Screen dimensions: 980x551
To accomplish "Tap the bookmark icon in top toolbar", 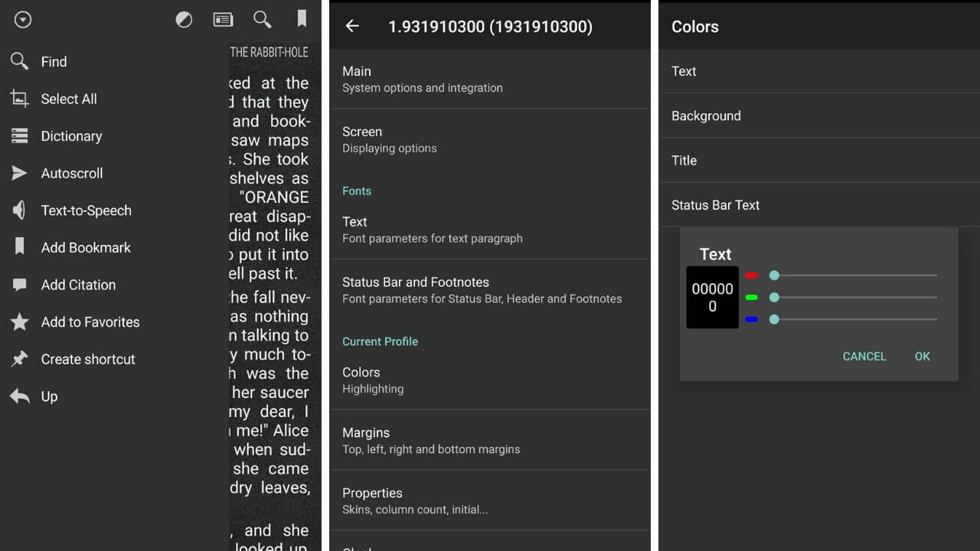I will (x=302, y=18).
